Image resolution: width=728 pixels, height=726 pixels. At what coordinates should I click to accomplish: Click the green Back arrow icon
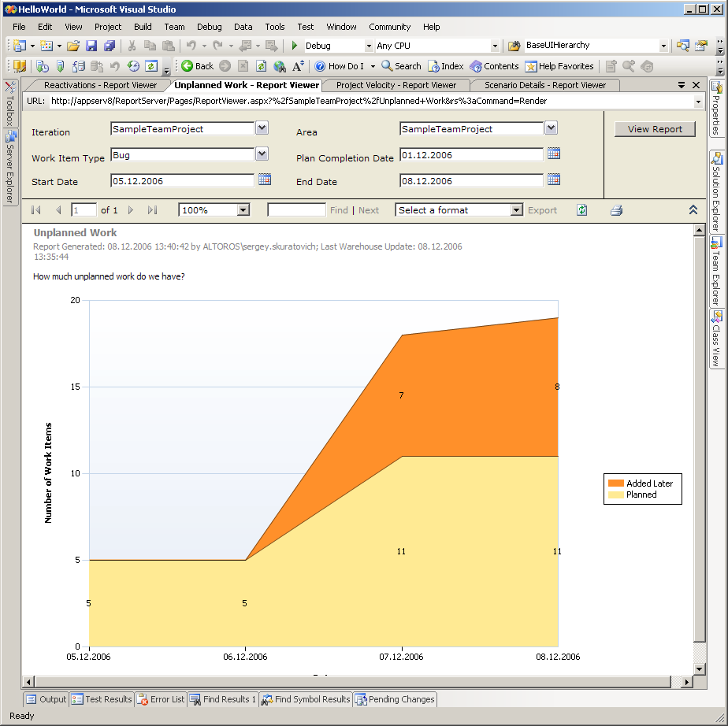point(187,66)
